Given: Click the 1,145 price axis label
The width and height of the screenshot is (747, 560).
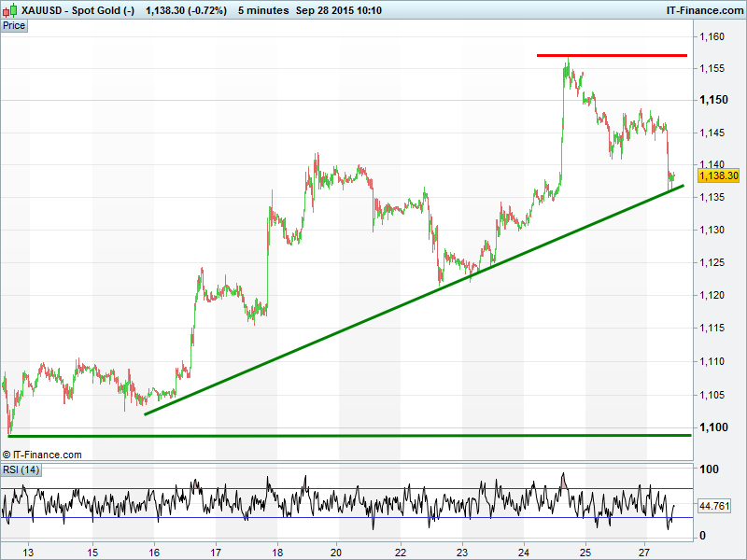Looking at the screenshot, I should point(712,133).
